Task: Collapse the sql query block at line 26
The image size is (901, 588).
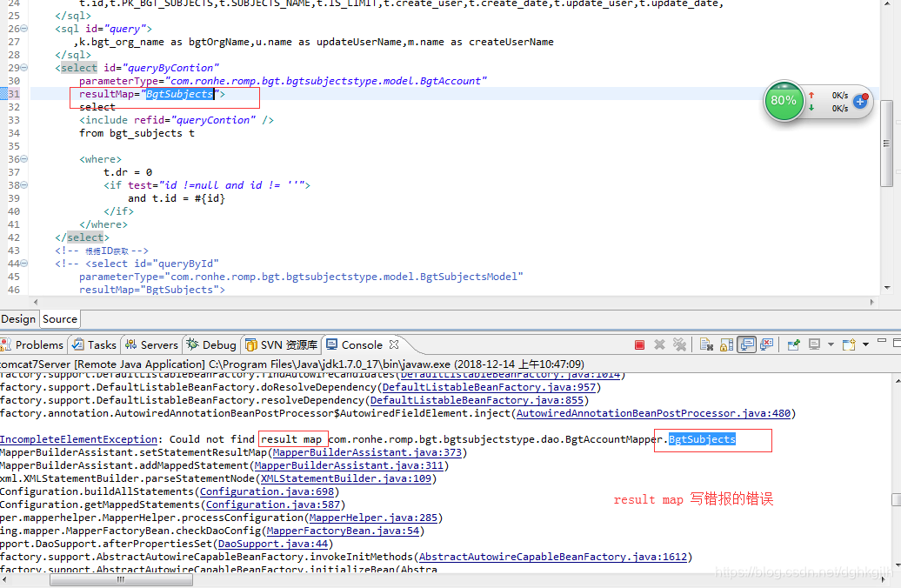Action: coord(24,29)
